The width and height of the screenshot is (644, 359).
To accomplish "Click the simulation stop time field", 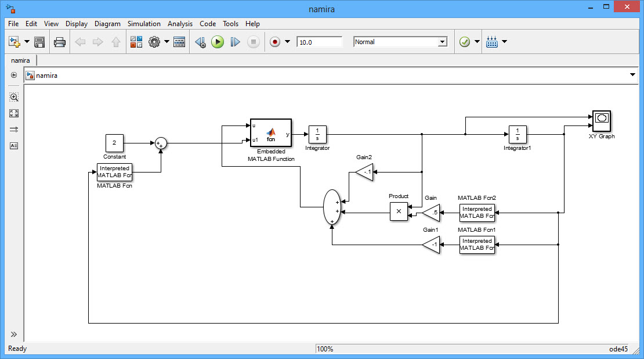I will point(319,42).
